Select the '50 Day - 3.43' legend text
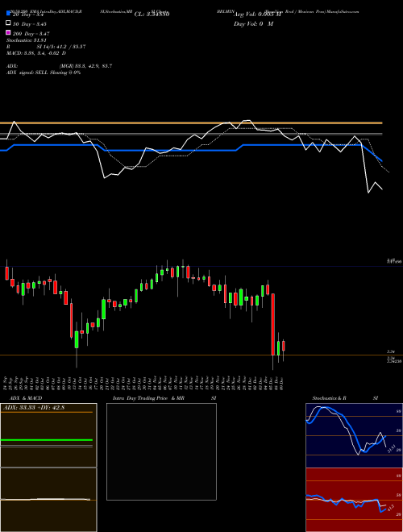403x532 pixels. pos(30,24)
